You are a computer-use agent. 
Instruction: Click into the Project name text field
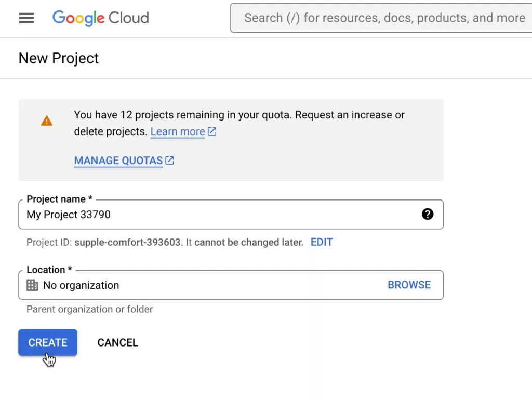pos(218,215)
